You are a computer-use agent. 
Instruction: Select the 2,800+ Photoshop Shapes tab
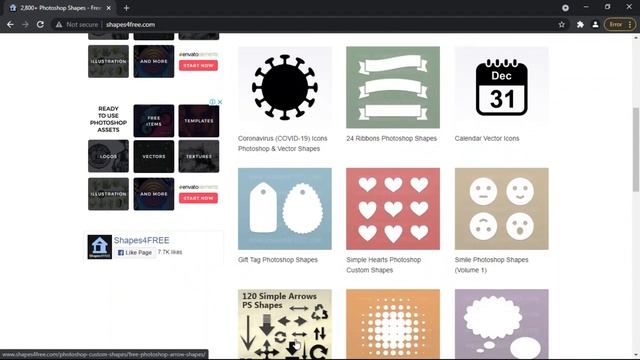(x=60, y=8)
